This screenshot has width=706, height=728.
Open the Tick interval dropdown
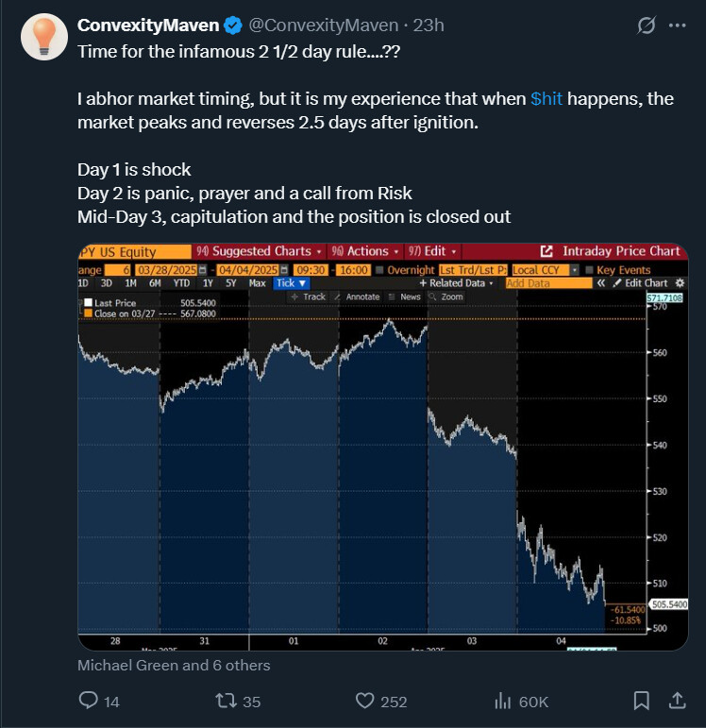pos(290,283)
